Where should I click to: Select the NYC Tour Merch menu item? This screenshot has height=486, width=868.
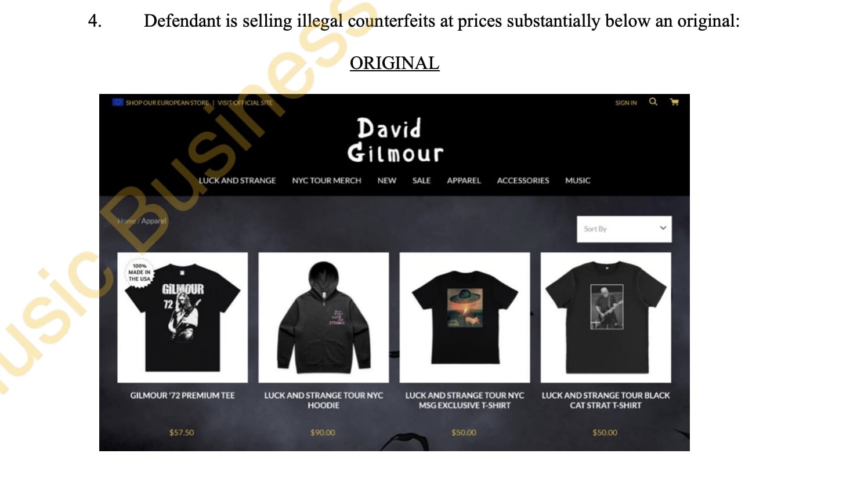[327, 180]
